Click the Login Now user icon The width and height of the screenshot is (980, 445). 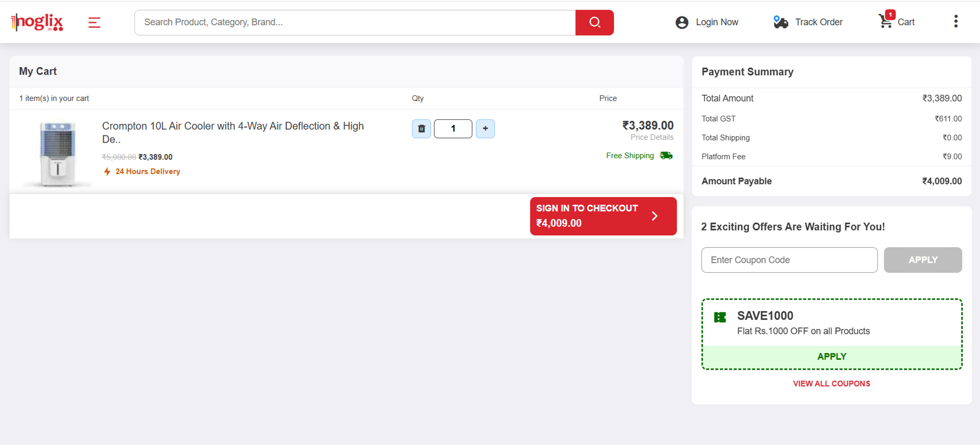681,22
